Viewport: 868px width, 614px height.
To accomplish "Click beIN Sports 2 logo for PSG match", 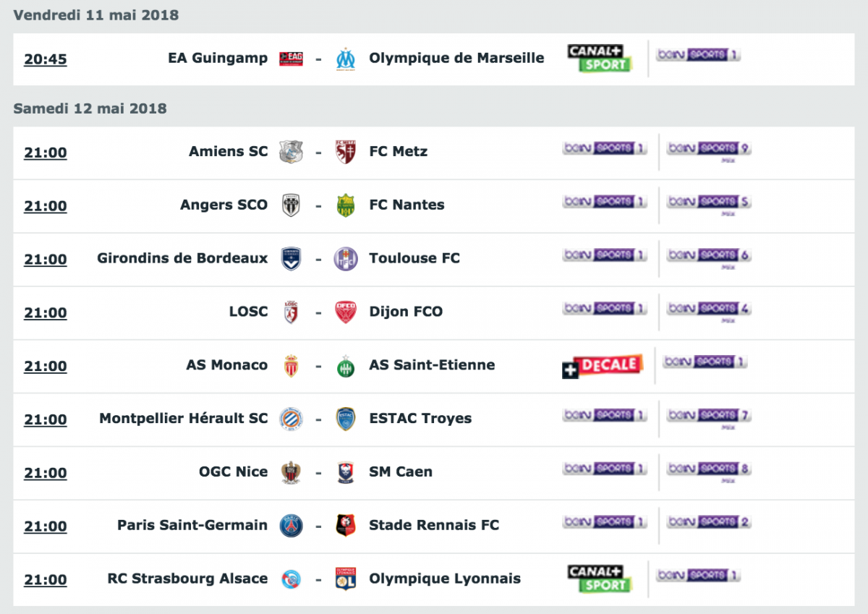I will [709, 521].
